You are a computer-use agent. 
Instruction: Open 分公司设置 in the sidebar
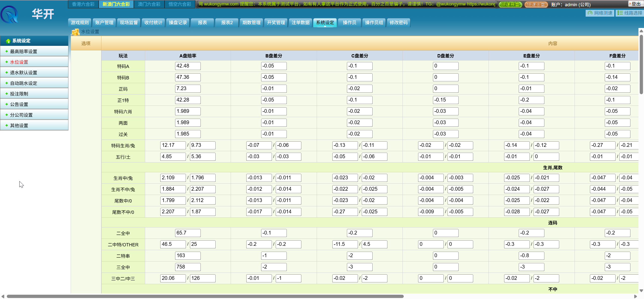pos(34,115)
